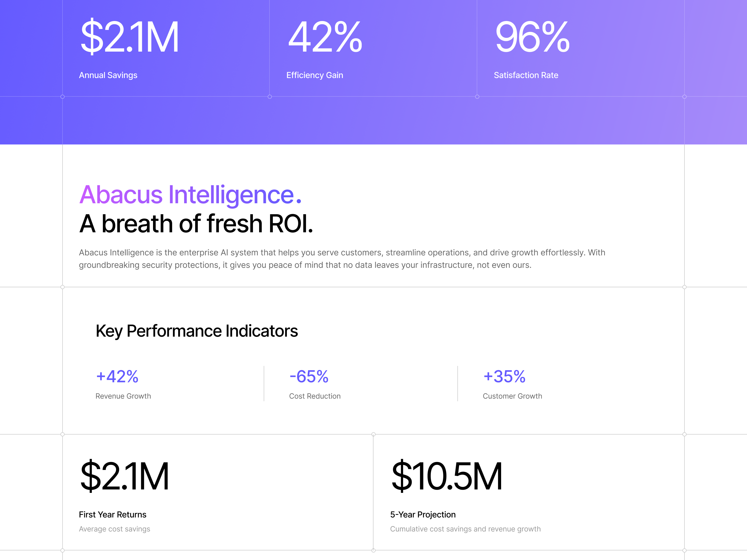The width and height of the screenshot is (747, 560).
Task: Click the +35% Customer Growth value
Action: [x=504, y=376]
